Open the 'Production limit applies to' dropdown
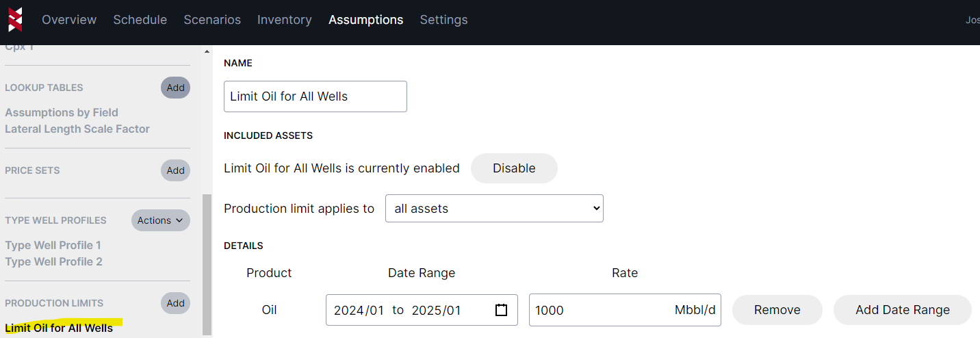 click(x=494, y=209)
